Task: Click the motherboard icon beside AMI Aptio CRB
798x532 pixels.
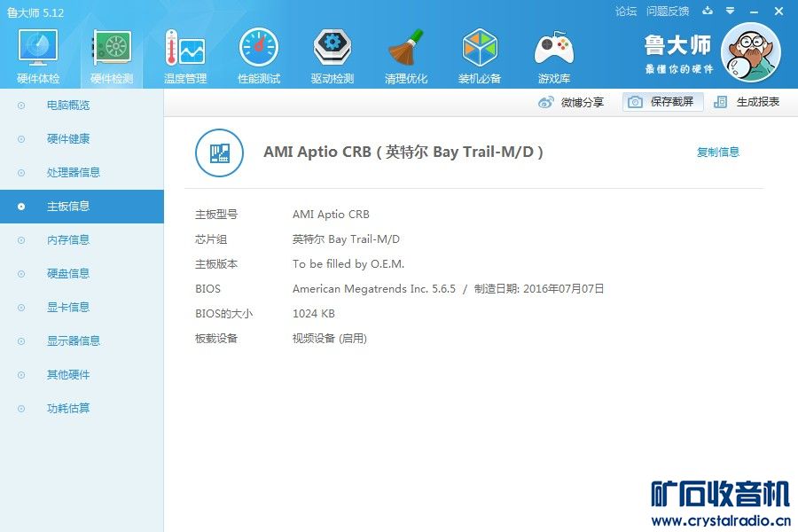Action: pos(219,153)
